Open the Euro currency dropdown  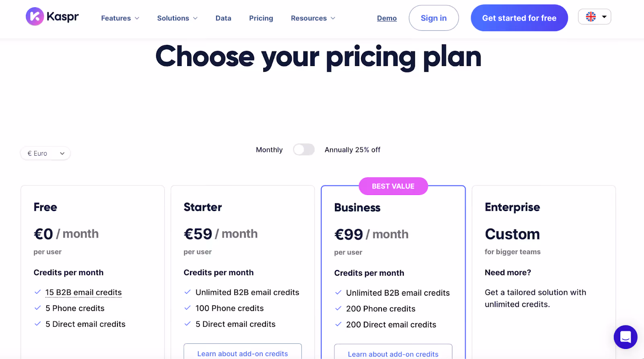tap(45, 153)
